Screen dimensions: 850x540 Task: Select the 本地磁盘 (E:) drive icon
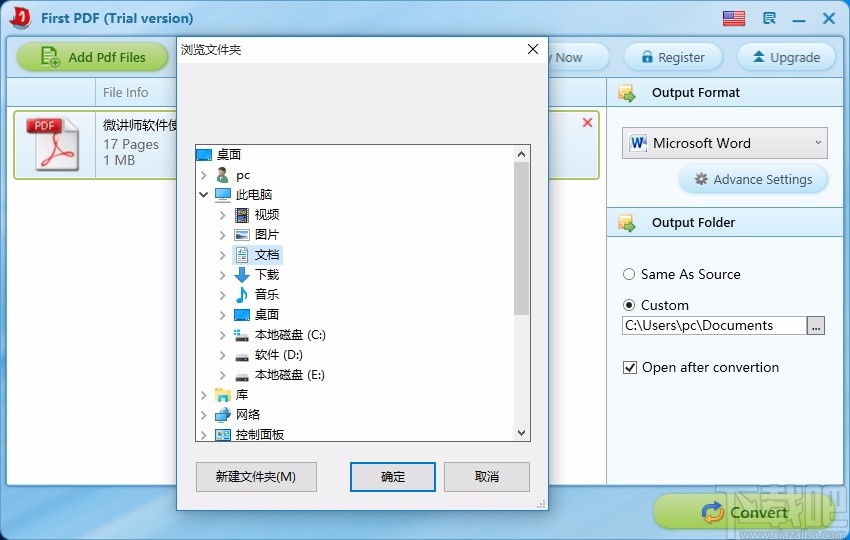(242, 376)
